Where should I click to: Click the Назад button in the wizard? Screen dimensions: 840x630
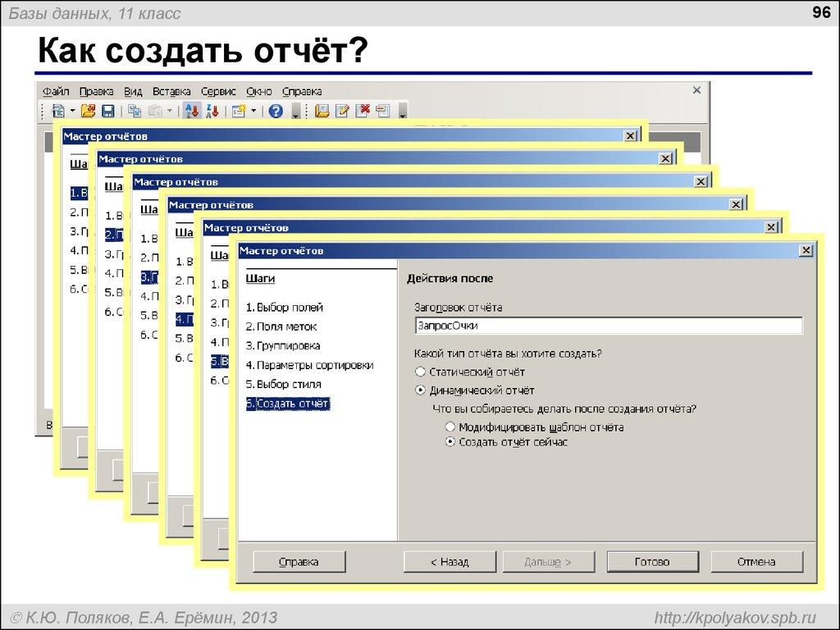[x=448, y=561]
